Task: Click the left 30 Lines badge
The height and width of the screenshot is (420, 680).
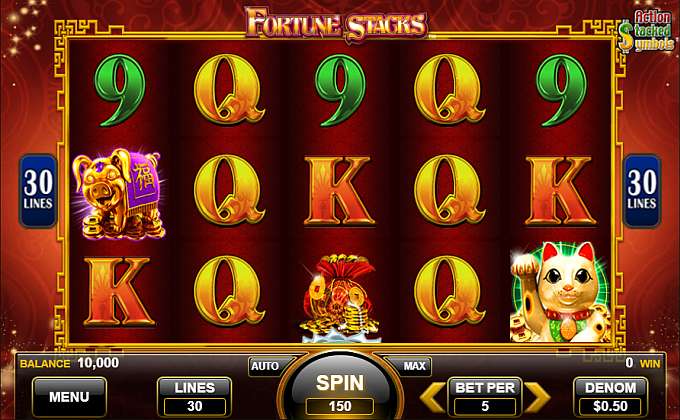Action: tap(38, 191)
